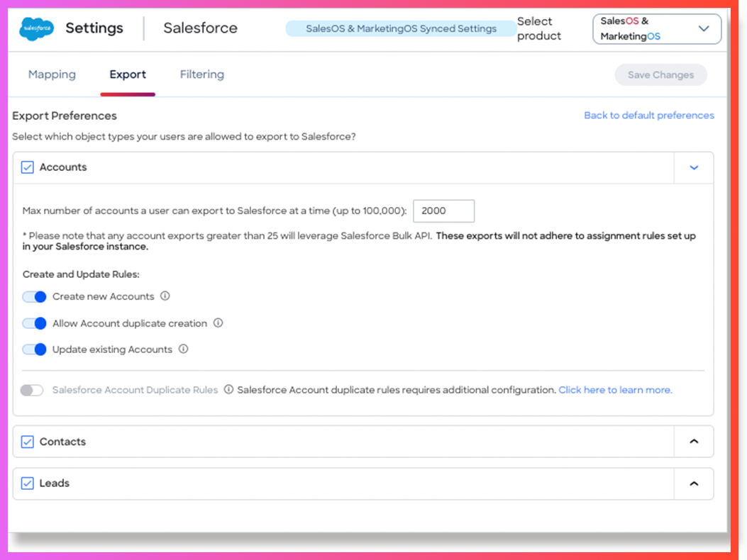Click the Salesforce Account Duplicate Rules info icon

click(x=228, y=389)
